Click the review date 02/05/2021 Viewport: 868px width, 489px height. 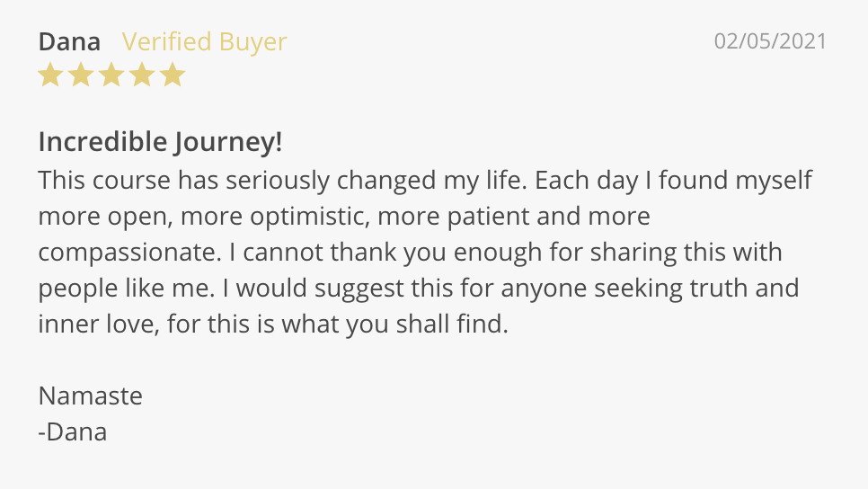coord(770,41)
